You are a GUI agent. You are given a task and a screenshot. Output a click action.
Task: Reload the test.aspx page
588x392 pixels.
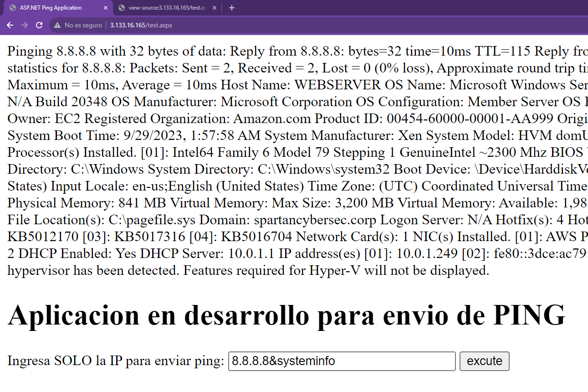click(39, 25)
